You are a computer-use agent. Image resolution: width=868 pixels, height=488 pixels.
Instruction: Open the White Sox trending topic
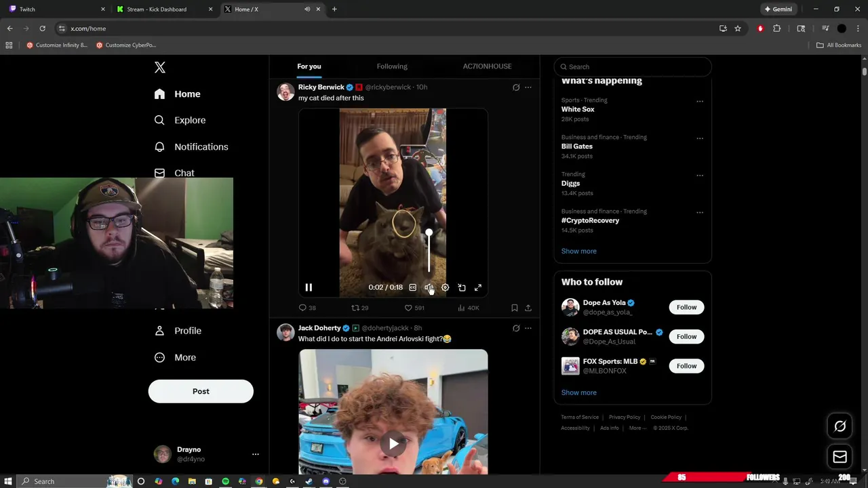tap(578, 109)
